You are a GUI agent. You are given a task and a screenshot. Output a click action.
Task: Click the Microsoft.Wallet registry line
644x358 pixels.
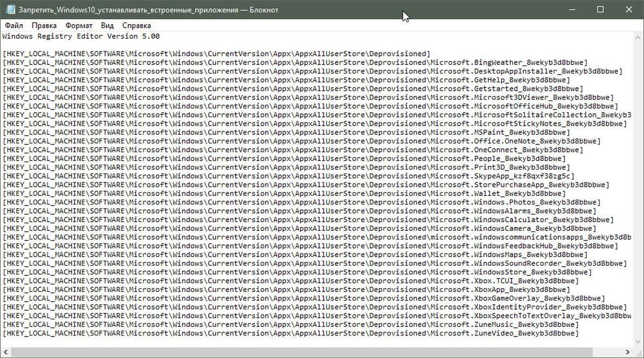pyautogui.click(x=284, y=193)
